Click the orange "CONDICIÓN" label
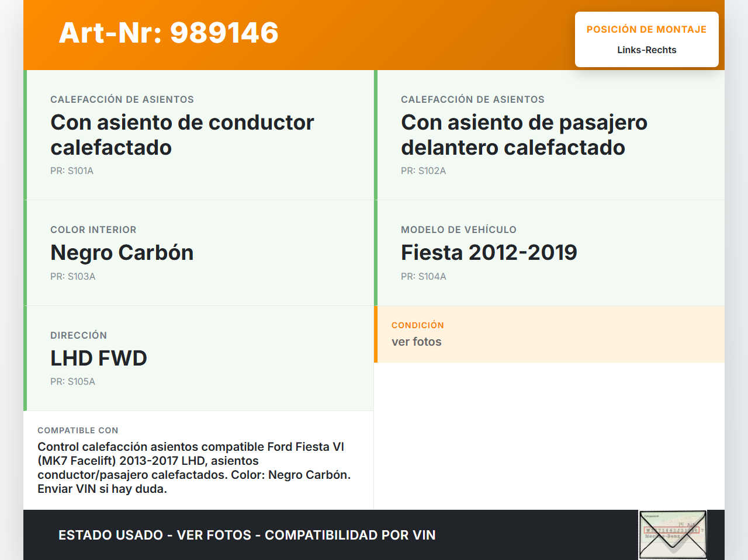 click(x=418, y=325)
